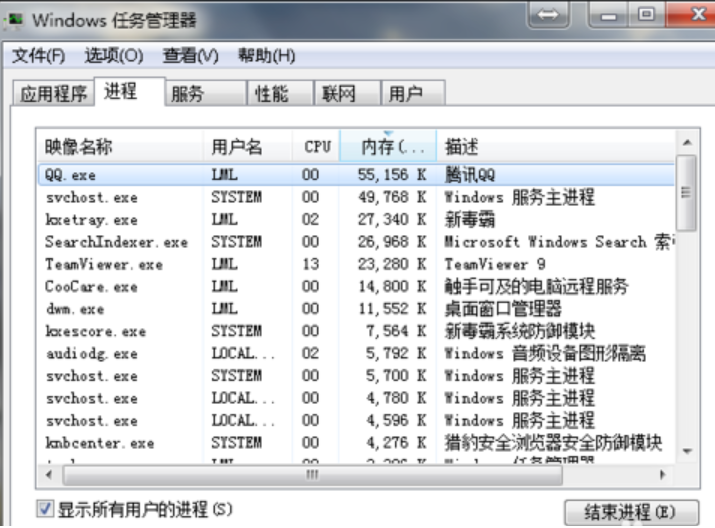Open the 文件(F) menu
Screen dimensions: 715x528
coord(38,55)
